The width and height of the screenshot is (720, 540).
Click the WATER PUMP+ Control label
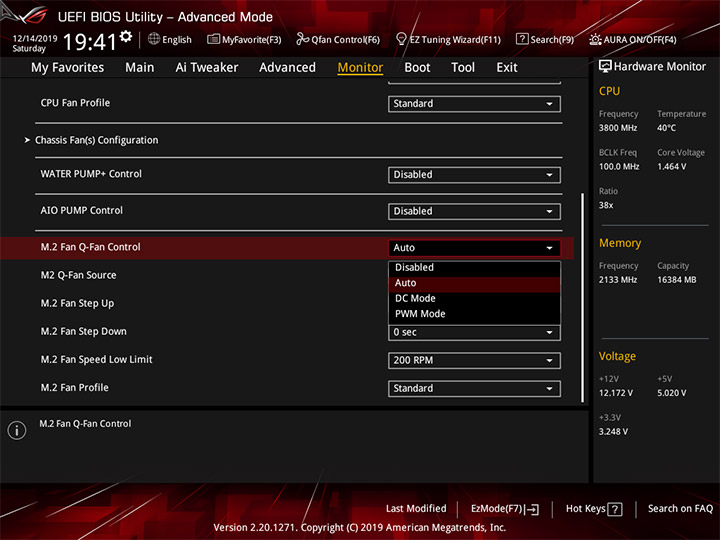91,174
